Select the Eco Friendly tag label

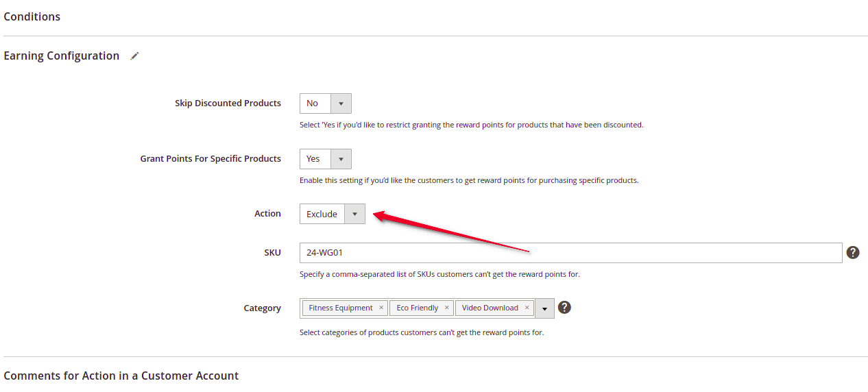point(418,308)
